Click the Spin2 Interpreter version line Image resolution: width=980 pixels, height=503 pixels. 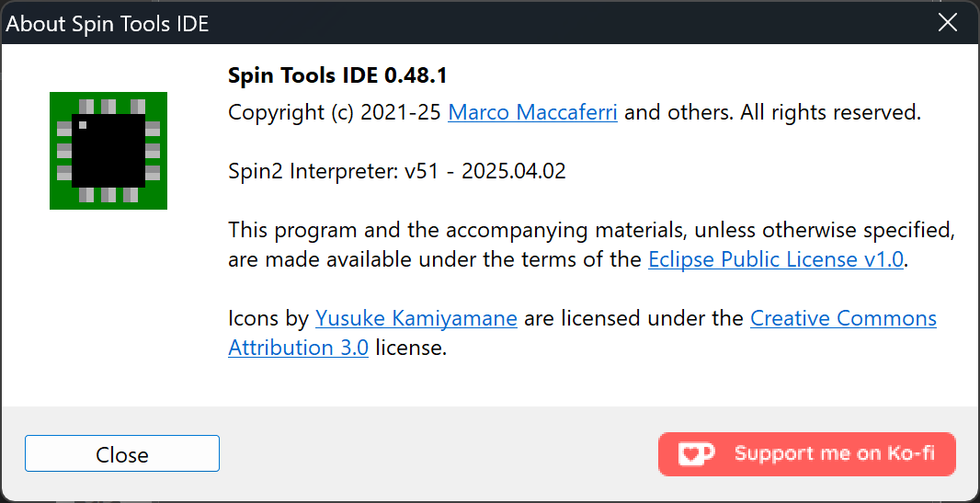point(397,171)
